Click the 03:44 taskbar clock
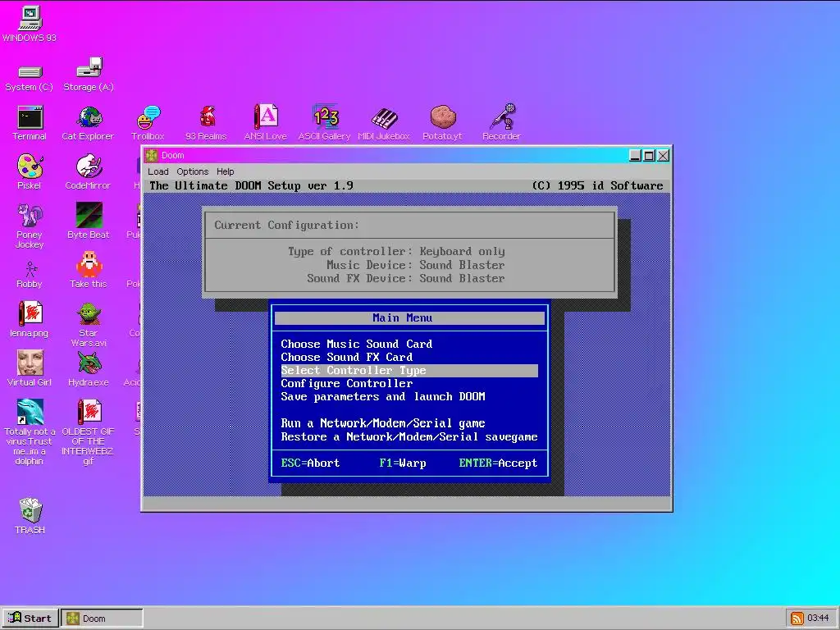The image size is (840, 630). pos(818,619)
